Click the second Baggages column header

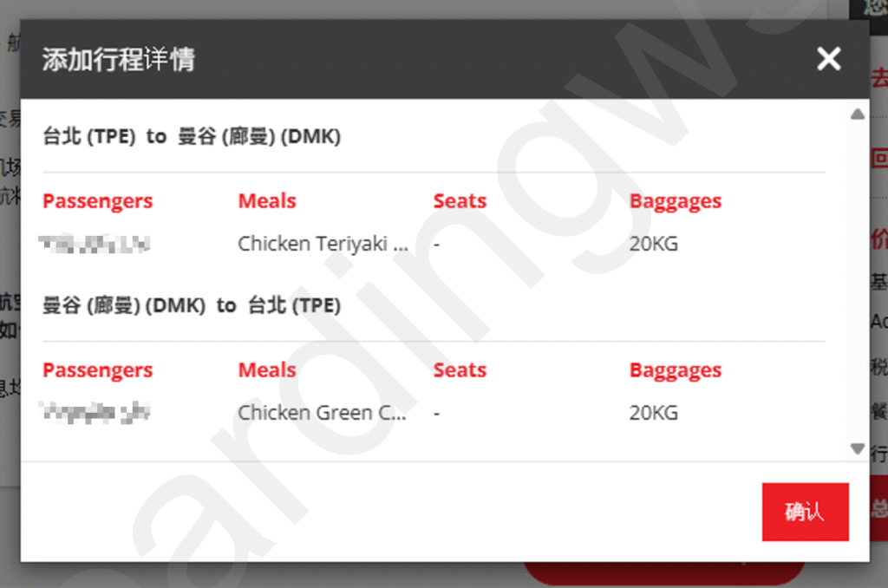point(675,370)
